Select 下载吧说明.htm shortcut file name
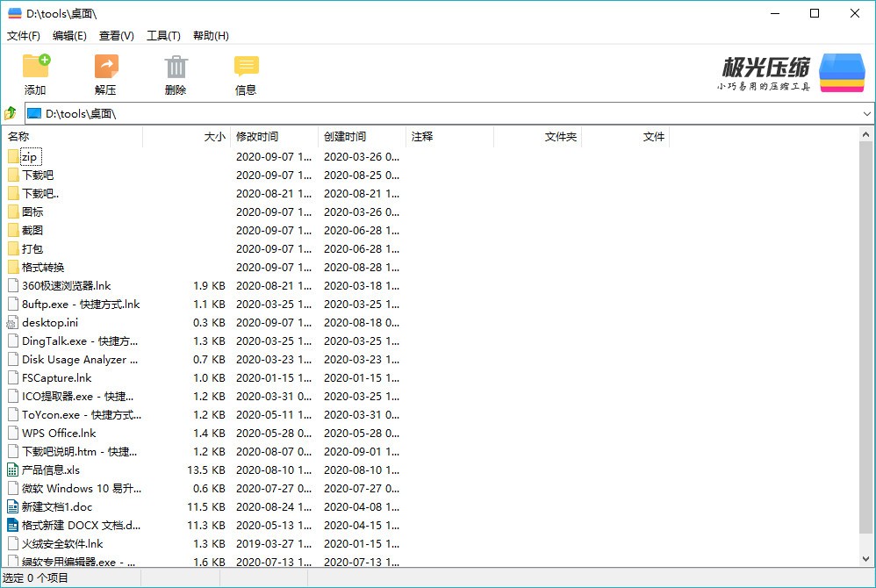 coord(79,451)
